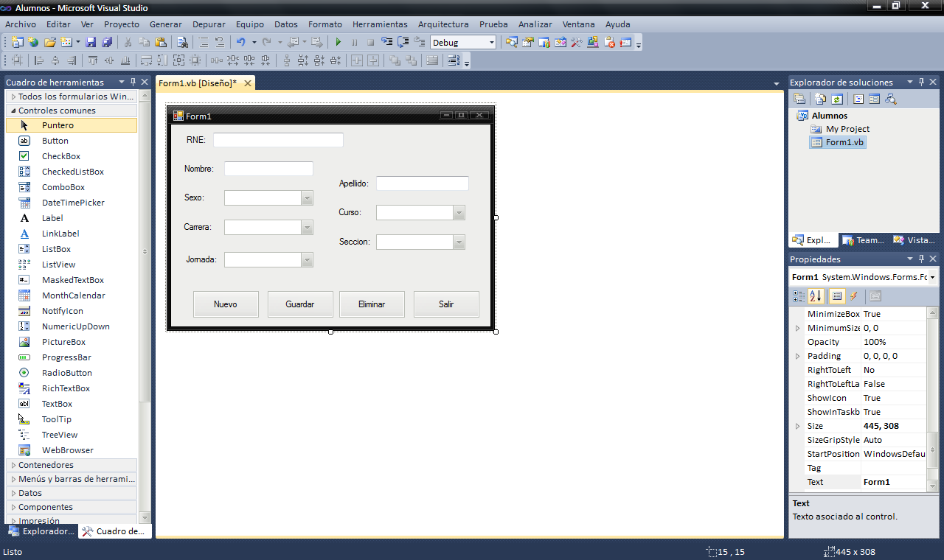Toggle alphabetical sorting in Propiedades

[x=816, y=296]
